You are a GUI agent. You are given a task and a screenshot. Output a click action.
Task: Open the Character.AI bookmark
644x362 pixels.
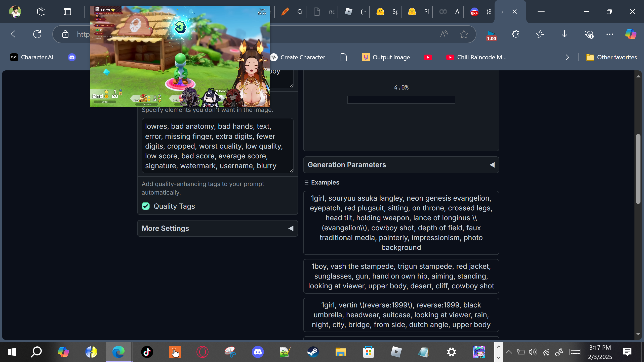tap(32, 57)
